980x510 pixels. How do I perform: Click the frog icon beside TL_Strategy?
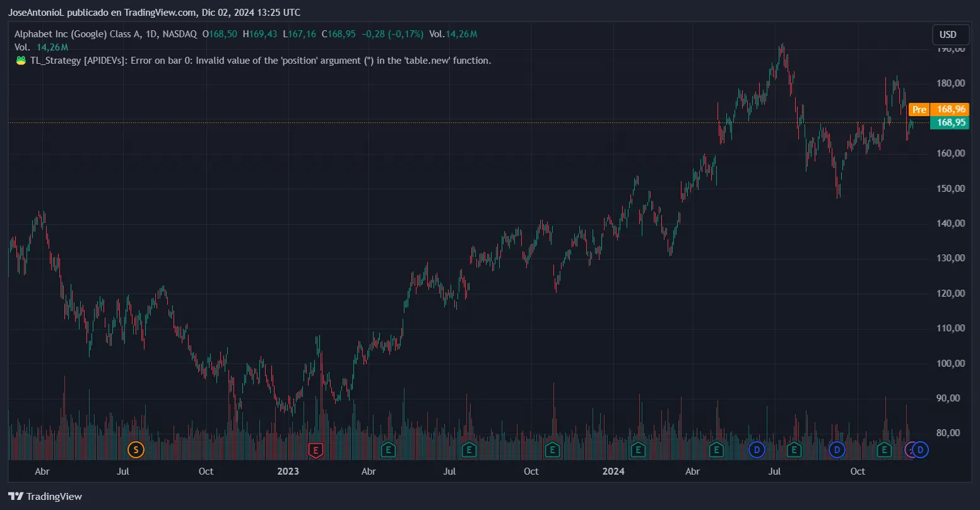click(21, 61)
